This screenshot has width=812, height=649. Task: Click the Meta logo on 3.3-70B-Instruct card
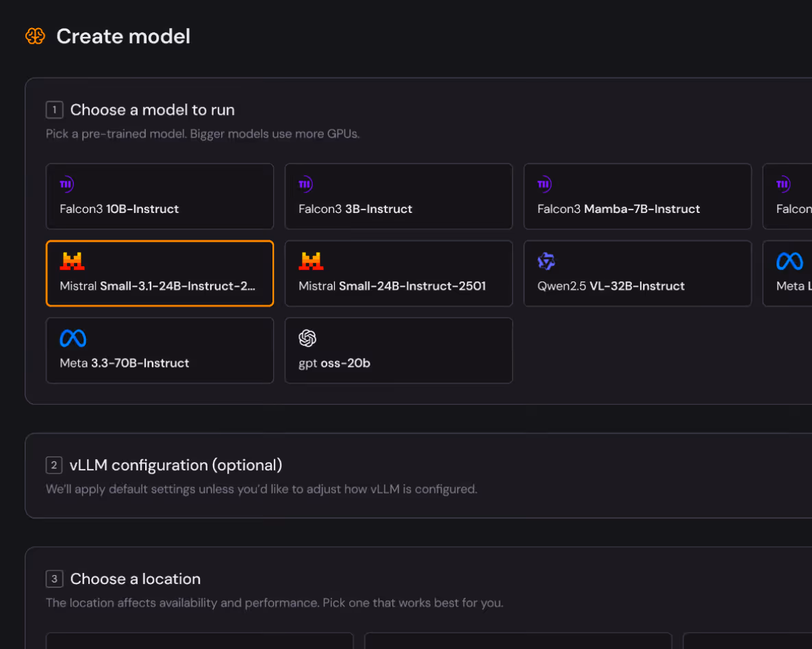click(73, 338)
